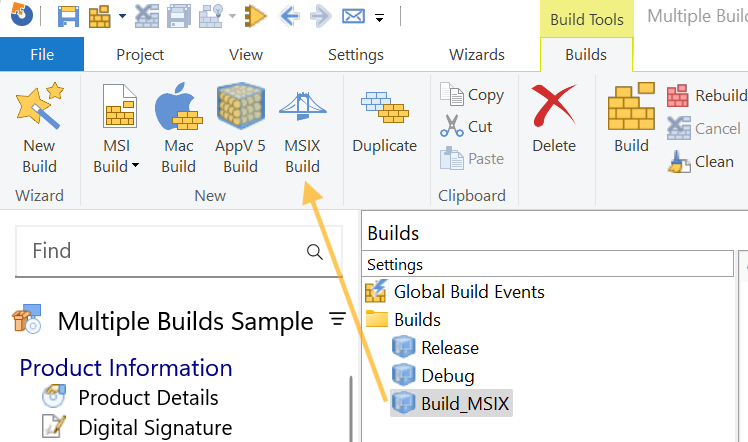Add a new AppV 5 Build
This screenshot has height=442, width=748.
pos(240,129)
